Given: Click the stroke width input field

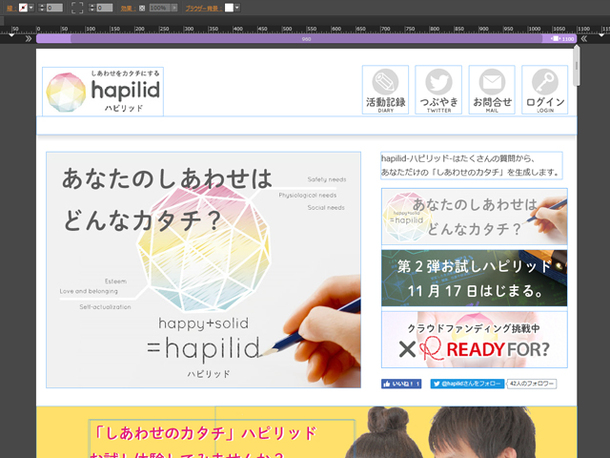Looking at the screenshot, I should (53, 8).
